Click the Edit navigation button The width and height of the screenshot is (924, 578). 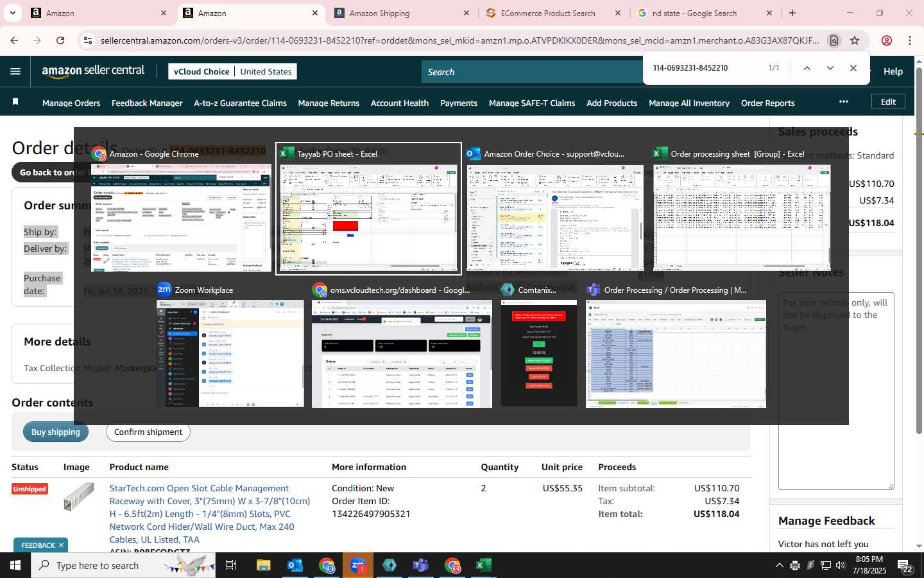(888, 101)
